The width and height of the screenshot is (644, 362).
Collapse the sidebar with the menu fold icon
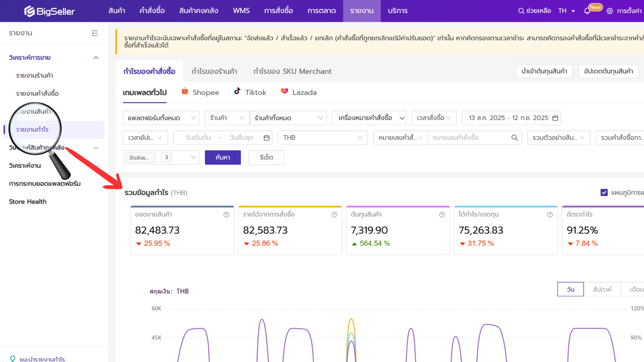(x=94, y=33)
